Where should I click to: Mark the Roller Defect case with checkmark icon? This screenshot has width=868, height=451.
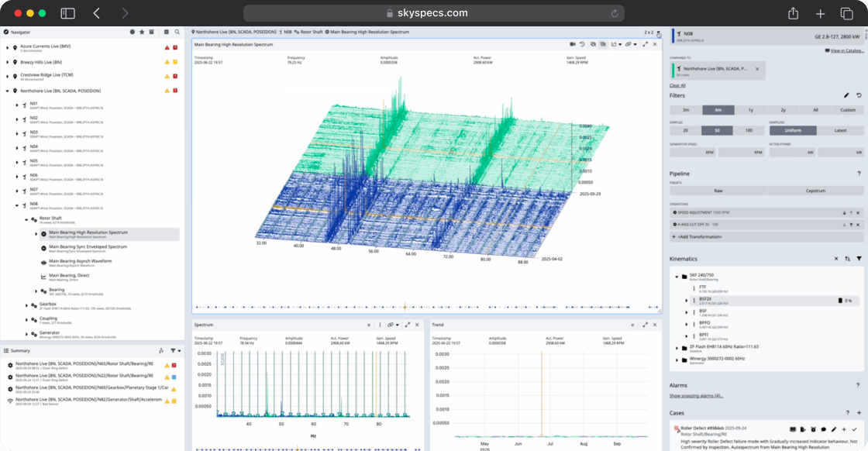[854, 429]
